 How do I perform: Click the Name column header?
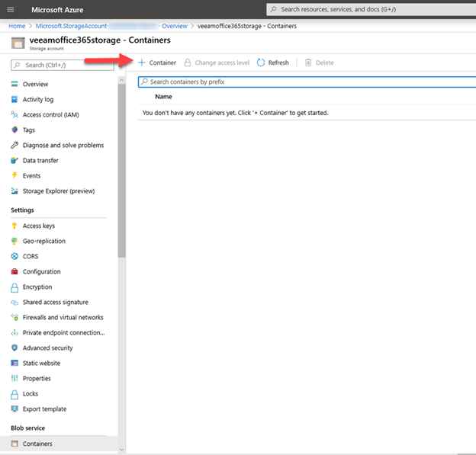click(163, 97)
